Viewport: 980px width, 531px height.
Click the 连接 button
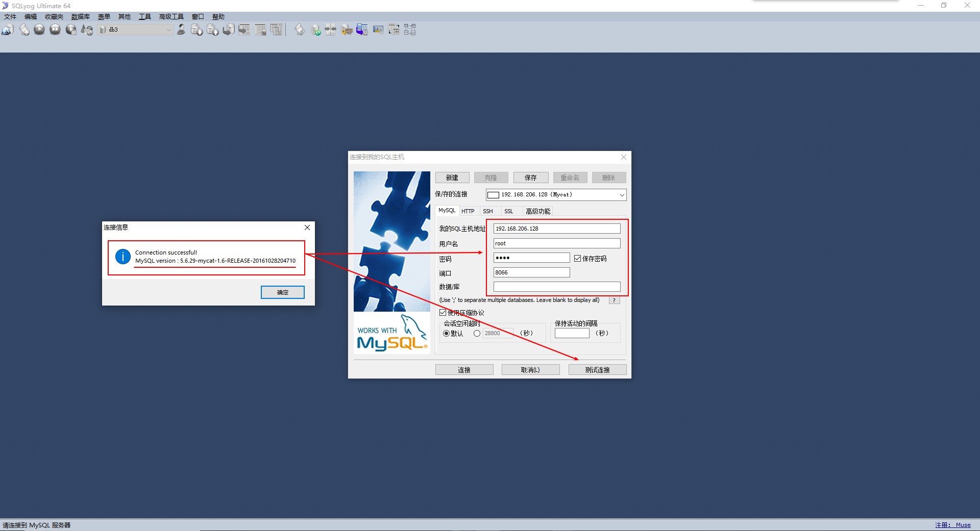(464, 370)
